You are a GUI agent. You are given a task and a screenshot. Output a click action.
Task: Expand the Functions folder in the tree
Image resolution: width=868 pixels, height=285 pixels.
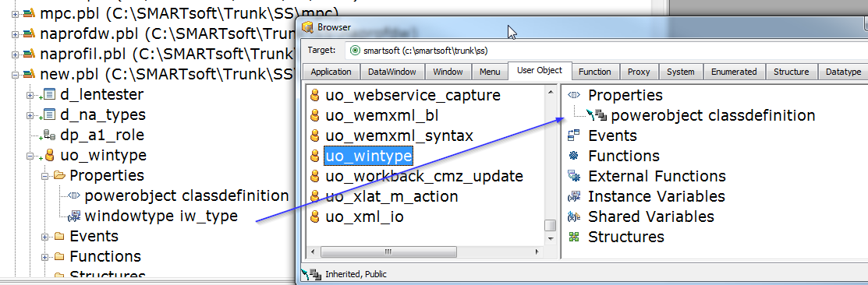(45, 257)
